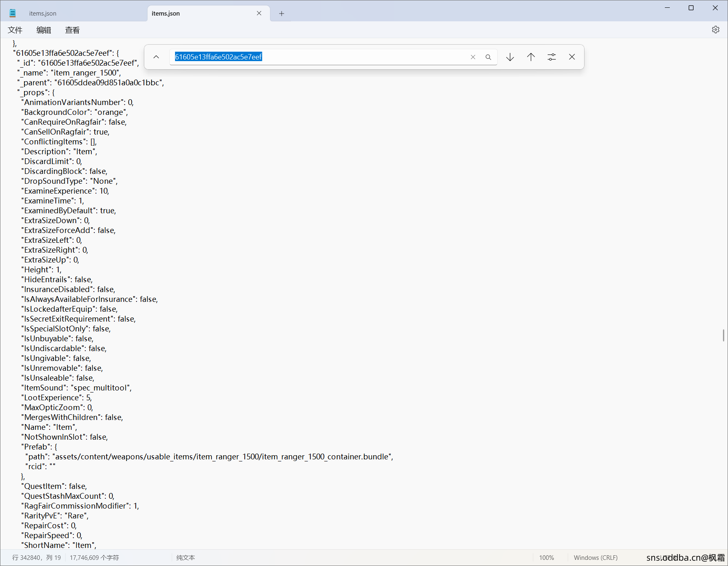
Task: Click the Windows (CRLF) line ending indicator
Action: [596, 558]
